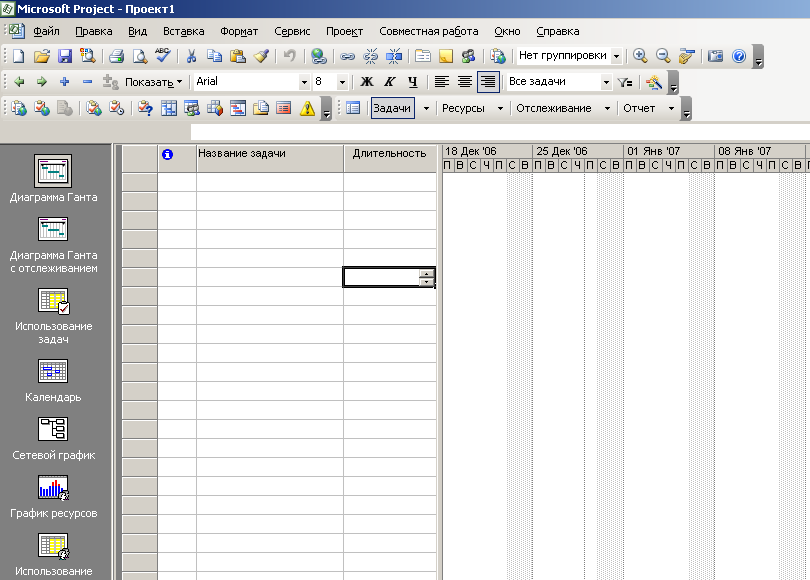This screenshot has width=810, height=580.
Task: Run the spelling check icon
Action: click(x=163, y=56)
